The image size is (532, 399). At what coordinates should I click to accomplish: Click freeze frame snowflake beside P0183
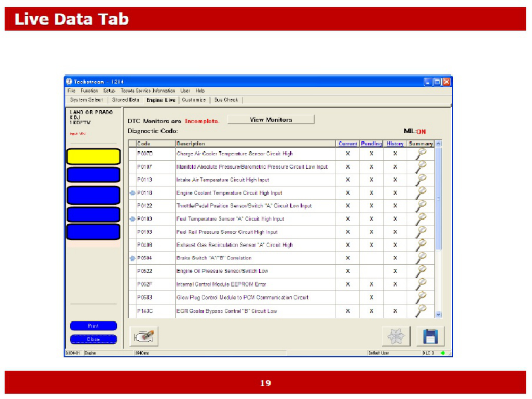132,219
